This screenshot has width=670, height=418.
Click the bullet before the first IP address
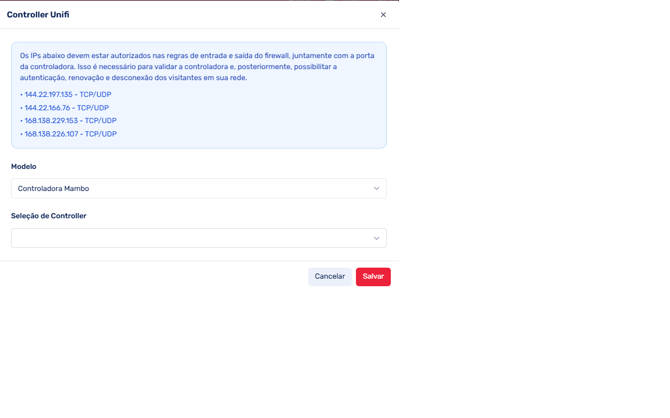(21, 95)
